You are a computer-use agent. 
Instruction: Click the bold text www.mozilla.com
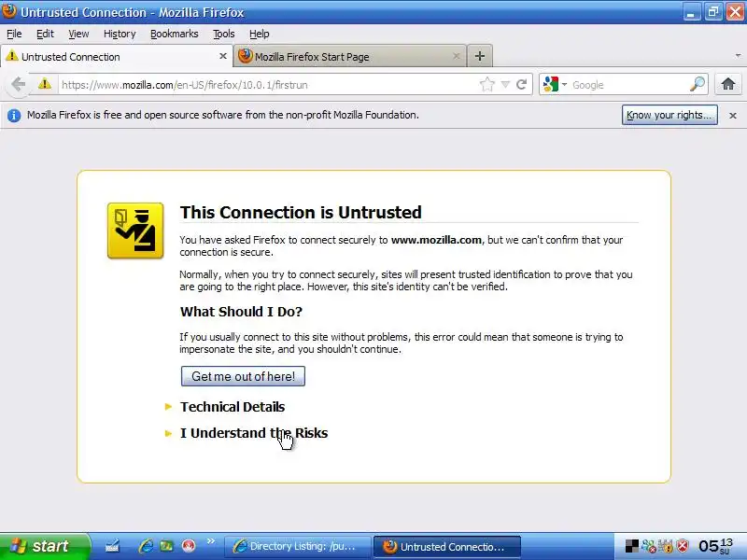436,240
